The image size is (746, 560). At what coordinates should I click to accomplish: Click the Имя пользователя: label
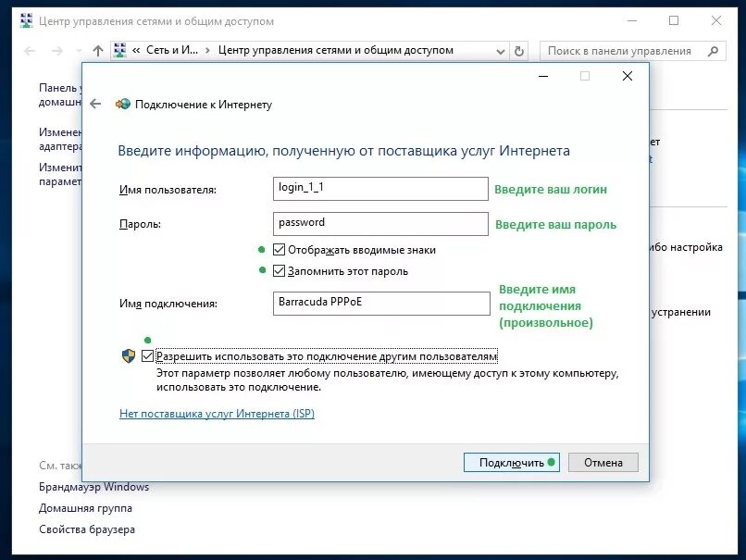tap(168, 190)
